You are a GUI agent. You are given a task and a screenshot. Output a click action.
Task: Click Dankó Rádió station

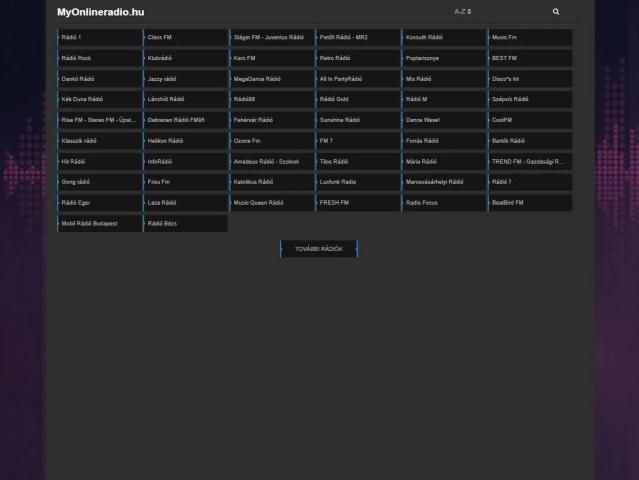pyautogui.click(x=100, y=79)
